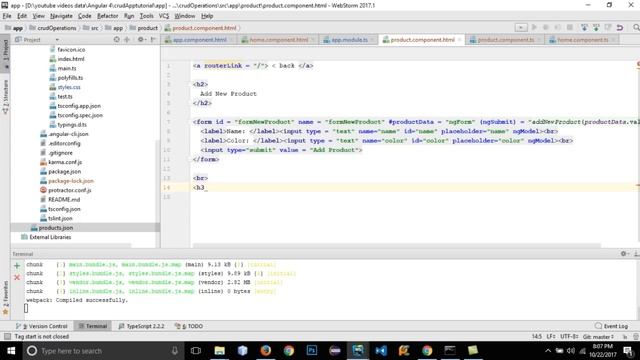
Task: Click the Stop square icon in toolbar
Action: [x=570, y=27]
